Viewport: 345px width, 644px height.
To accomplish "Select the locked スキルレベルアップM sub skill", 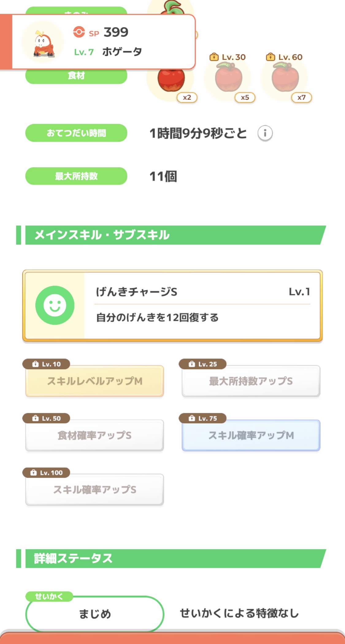I will (x=94, y=381).
